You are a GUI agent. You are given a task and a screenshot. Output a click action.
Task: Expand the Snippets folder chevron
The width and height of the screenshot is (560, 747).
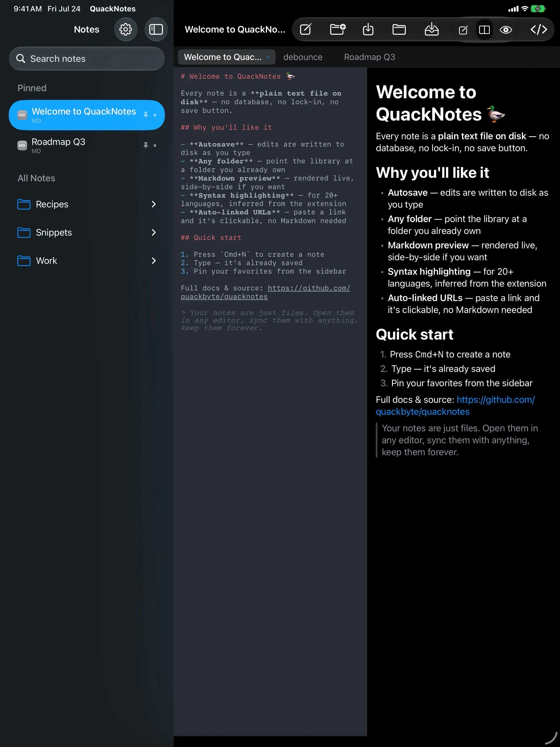coord(154,233)
